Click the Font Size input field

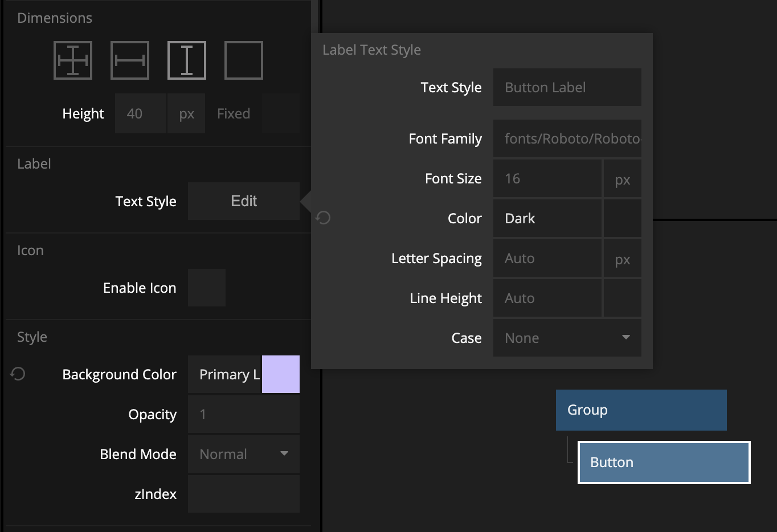547,179
